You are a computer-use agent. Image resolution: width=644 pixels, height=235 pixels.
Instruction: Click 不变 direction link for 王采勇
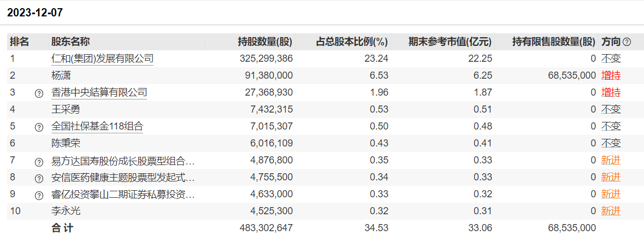click(611, 109)
